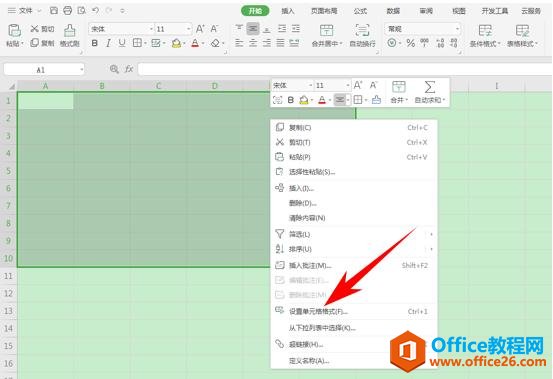Toggle Bold in the ribbon
This screenshot has height=379, width=553.
coord(95,43)
